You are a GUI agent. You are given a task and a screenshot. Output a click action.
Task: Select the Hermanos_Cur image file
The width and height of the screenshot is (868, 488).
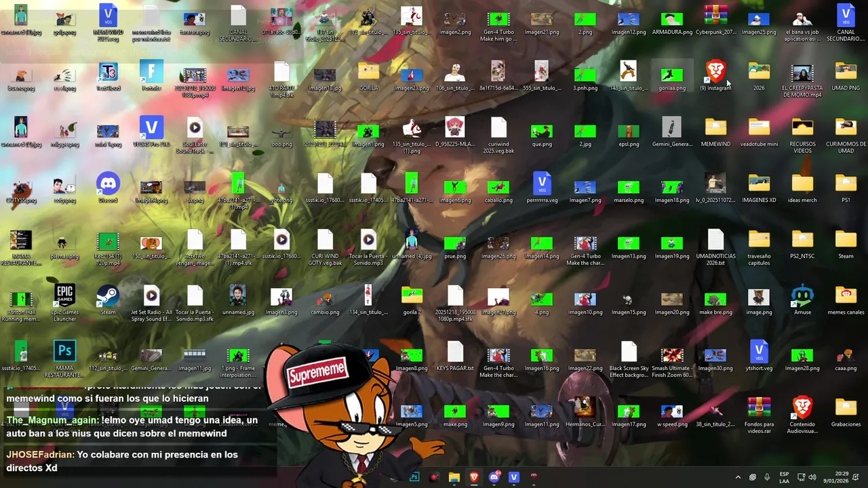[x=585, y=413]
